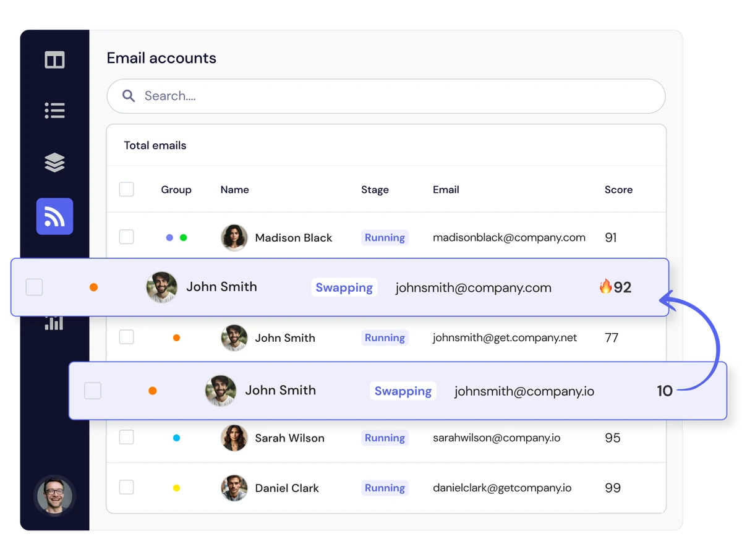
Task: Click the Name column header
Action: tap(235, 190)
